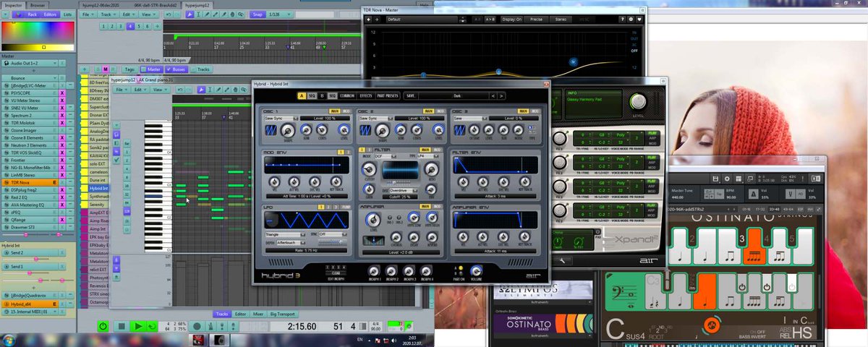Image resolution: width=868 pixels, height=347 pixels.
Task: Click the Hybrid Volume knob
Action: tap(475, 270)
